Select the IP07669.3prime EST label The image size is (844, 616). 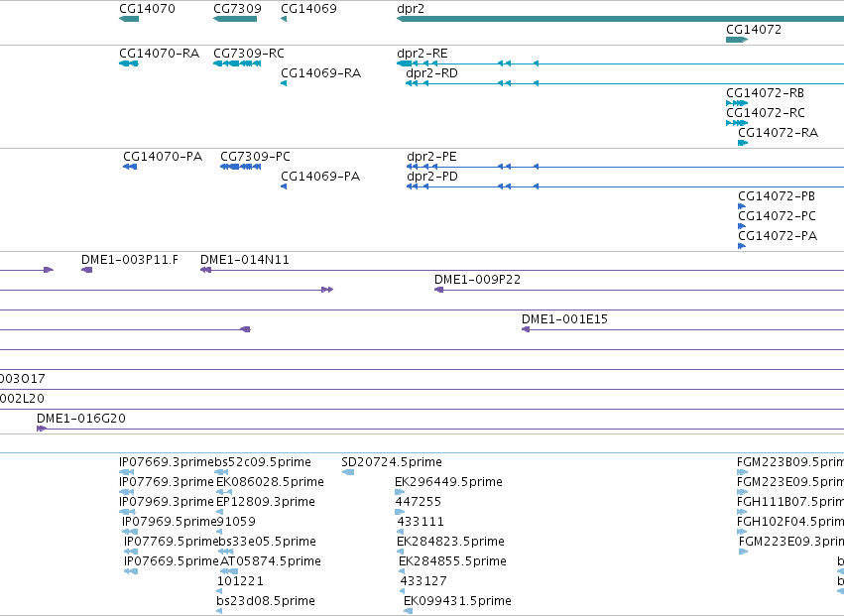[167, 462]
